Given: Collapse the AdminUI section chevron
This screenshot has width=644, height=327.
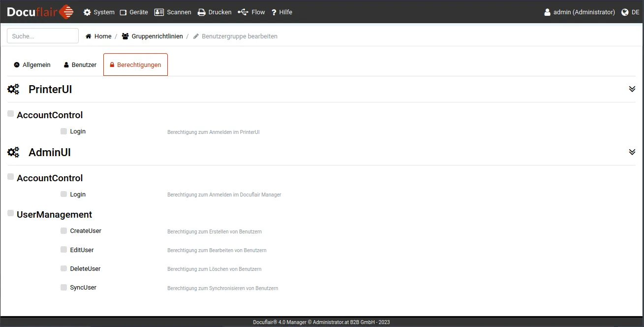Looking at the screenshot, I should pyautogui.click(x=632, y=152).
